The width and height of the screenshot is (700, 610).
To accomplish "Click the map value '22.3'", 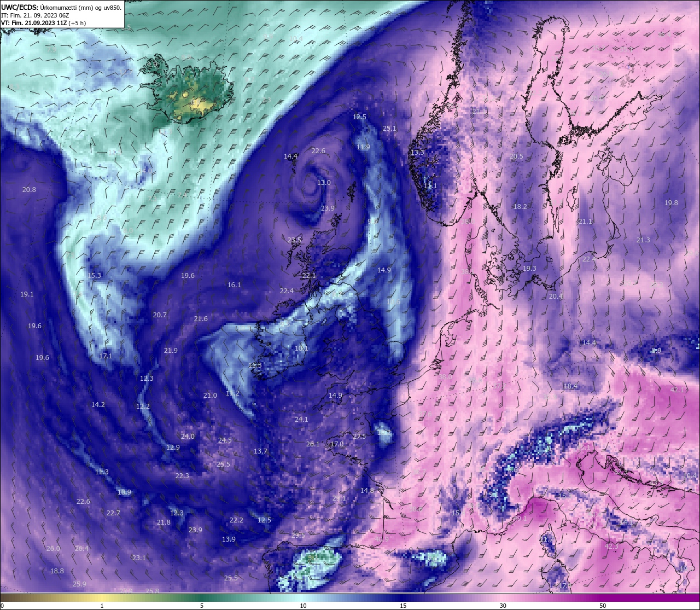I will point(182,476).
